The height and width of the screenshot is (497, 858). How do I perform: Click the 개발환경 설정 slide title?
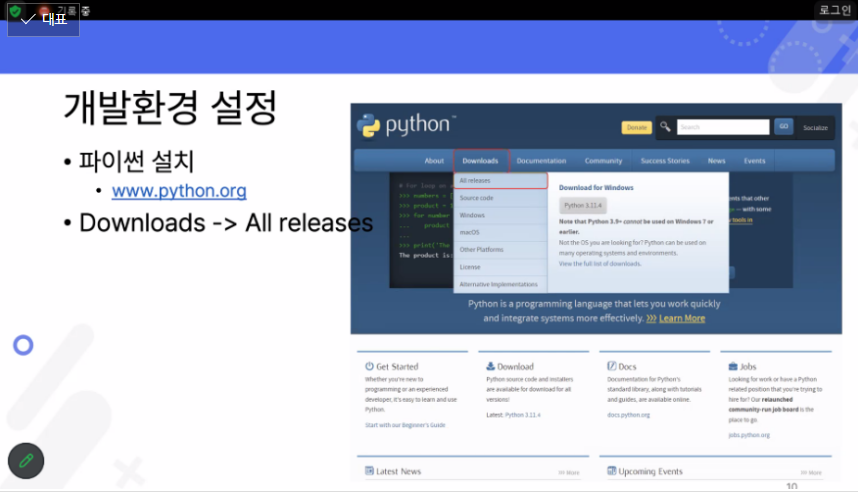[x=170, y=107]
